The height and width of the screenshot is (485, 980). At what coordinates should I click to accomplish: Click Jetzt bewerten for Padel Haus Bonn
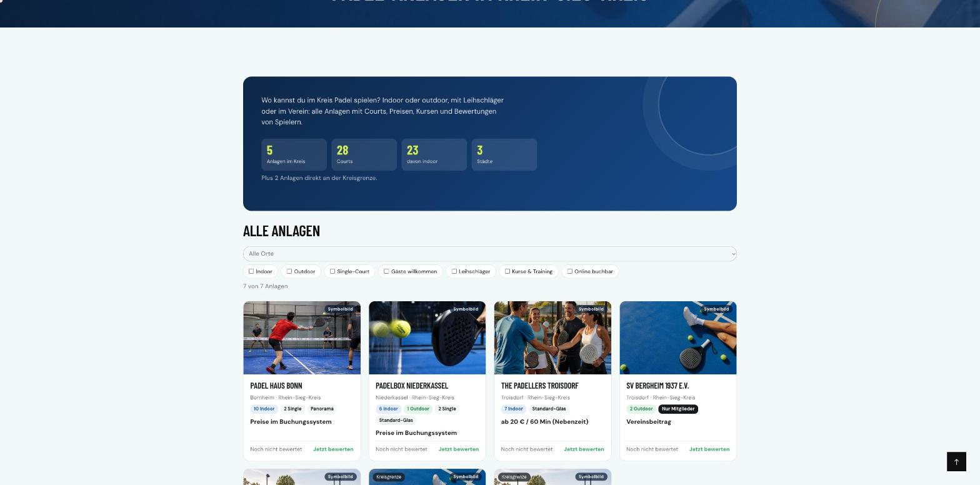click(x=333, y=449)
